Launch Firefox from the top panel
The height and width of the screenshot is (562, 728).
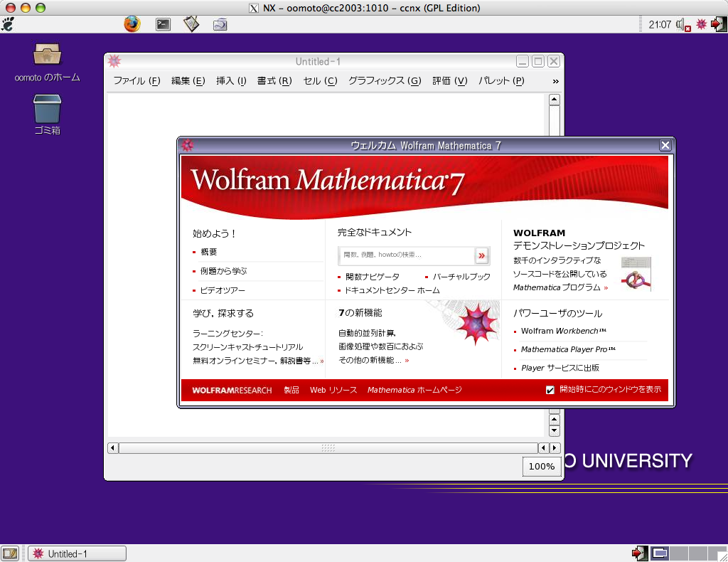pyautogui.click(x=132, y=23)
